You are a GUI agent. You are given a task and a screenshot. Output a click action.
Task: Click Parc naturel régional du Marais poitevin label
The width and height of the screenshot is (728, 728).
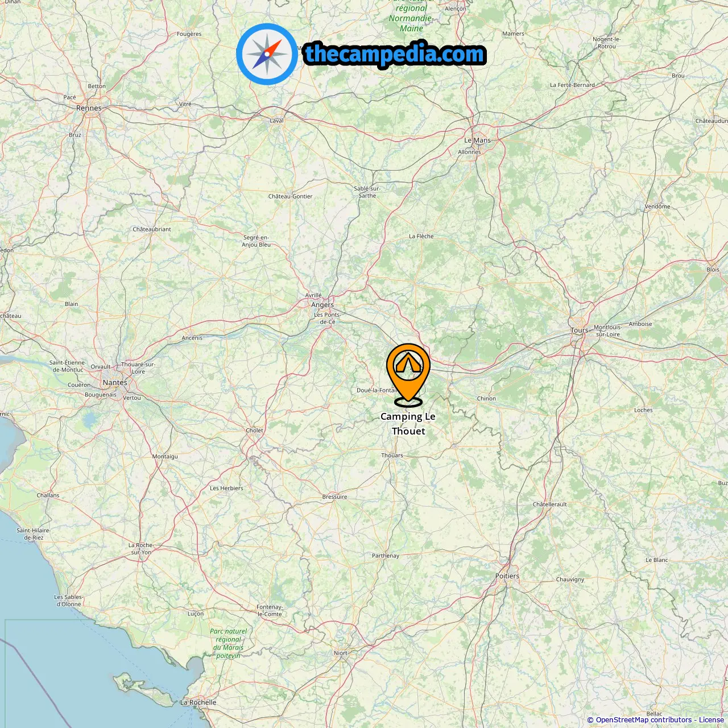point(228,643)
